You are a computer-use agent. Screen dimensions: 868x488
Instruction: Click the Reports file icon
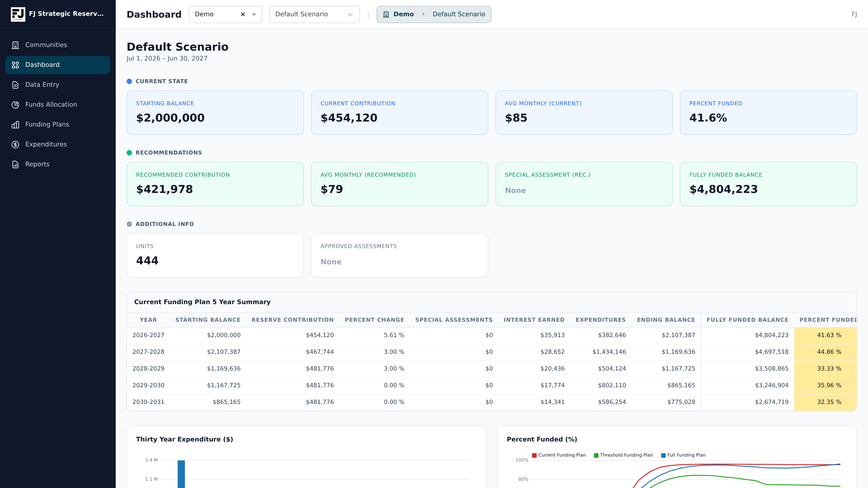tap(16, 164)
